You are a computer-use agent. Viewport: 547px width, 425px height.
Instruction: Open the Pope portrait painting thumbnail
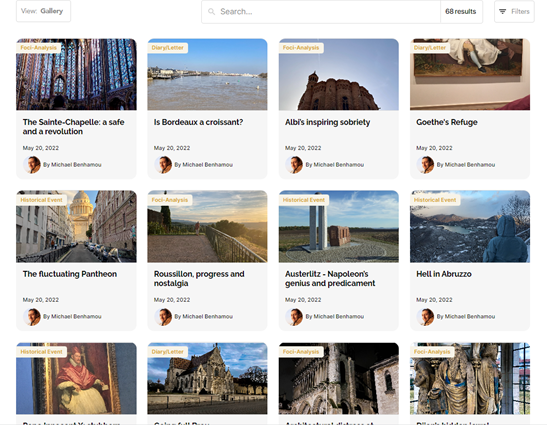pyautogui.click(x=76, y=378)
